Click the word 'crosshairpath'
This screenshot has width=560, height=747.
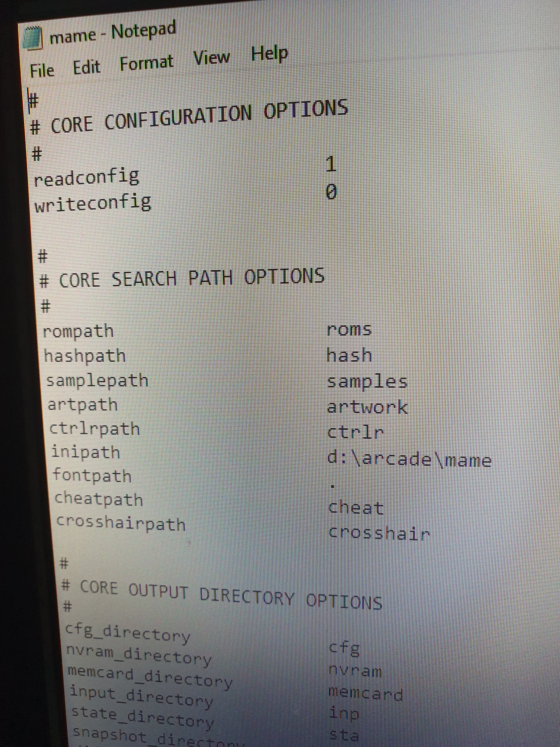tap(121, 523)
